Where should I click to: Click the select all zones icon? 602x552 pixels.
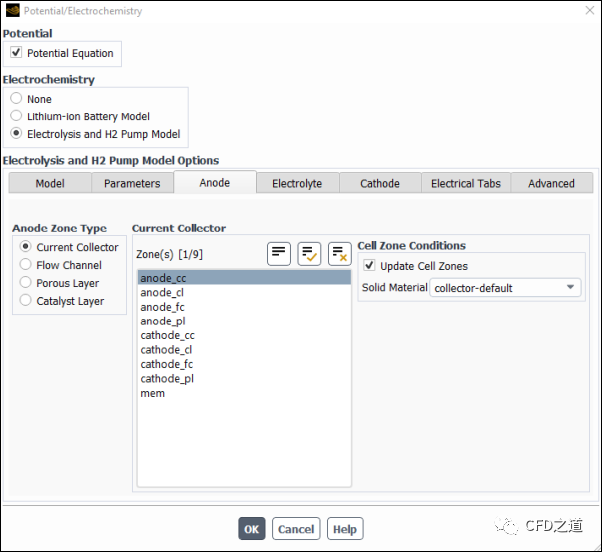[x=309, y=254]
